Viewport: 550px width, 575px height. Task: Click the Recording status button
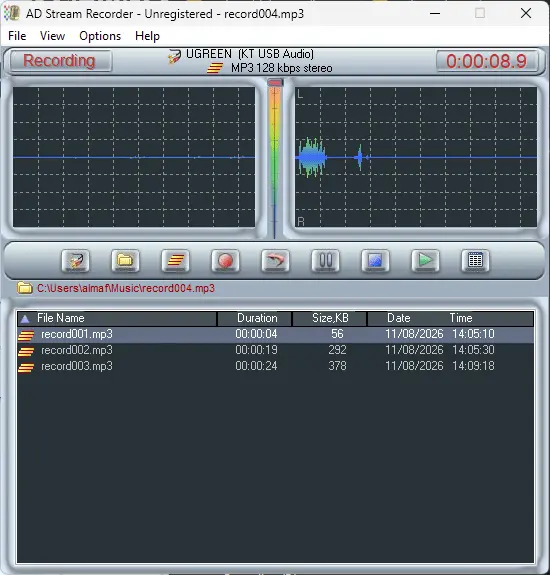point(61,61)
